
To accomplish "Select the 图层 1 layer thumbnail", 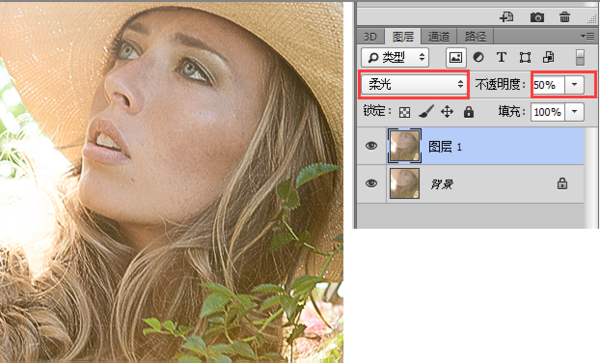I will click(404, 146).
